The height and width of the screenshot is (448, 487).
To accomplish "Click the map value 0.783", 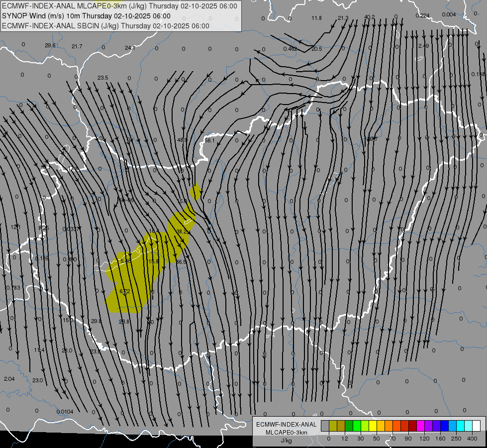I will pyautogui.click(x=13, y=288).
